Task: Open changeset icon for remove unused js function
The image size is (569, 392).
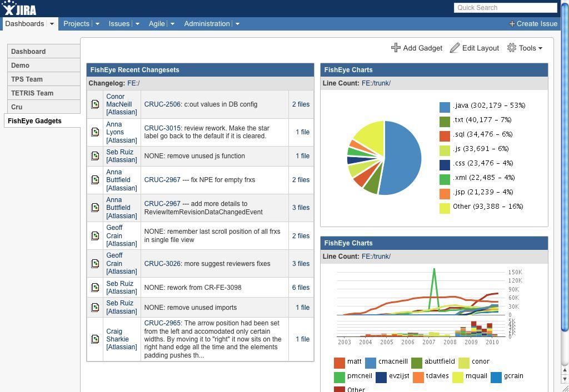Action: coord(95,156)
